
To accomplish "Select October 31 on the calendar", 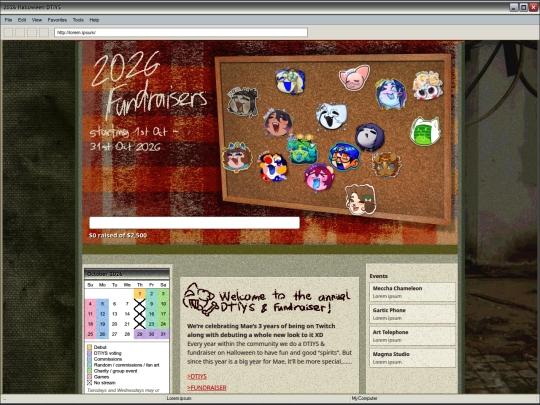I will 163,334.
